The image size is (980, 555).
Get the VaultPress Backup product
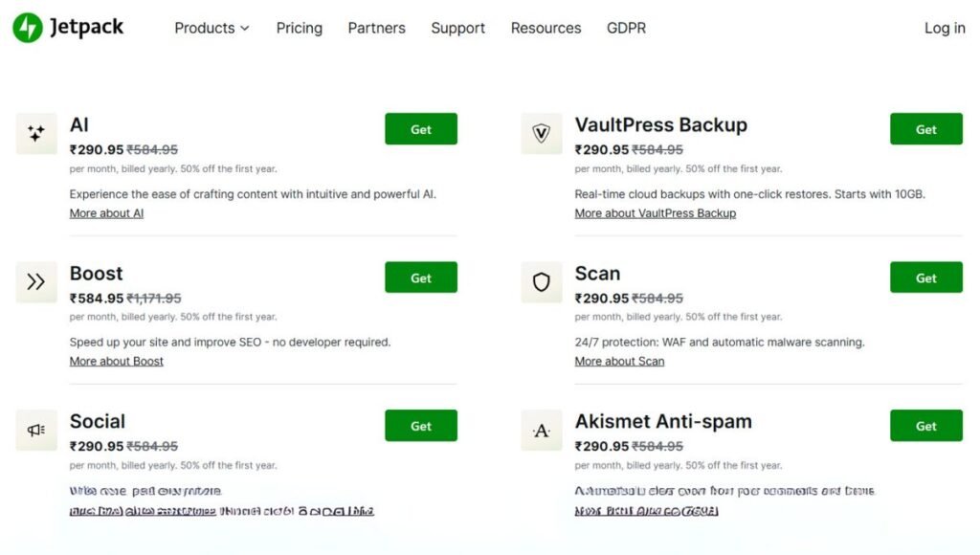pos(926,129)
